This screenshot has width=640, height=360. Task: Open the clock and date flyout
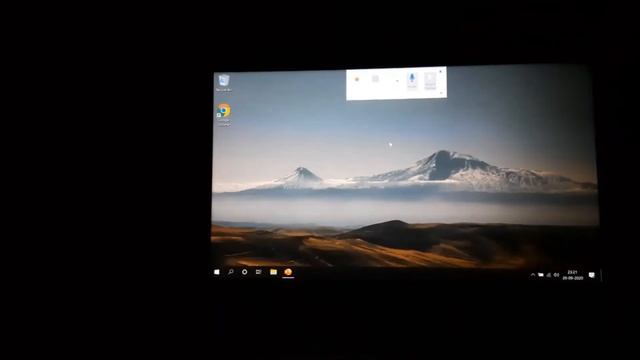coord(573,275)
